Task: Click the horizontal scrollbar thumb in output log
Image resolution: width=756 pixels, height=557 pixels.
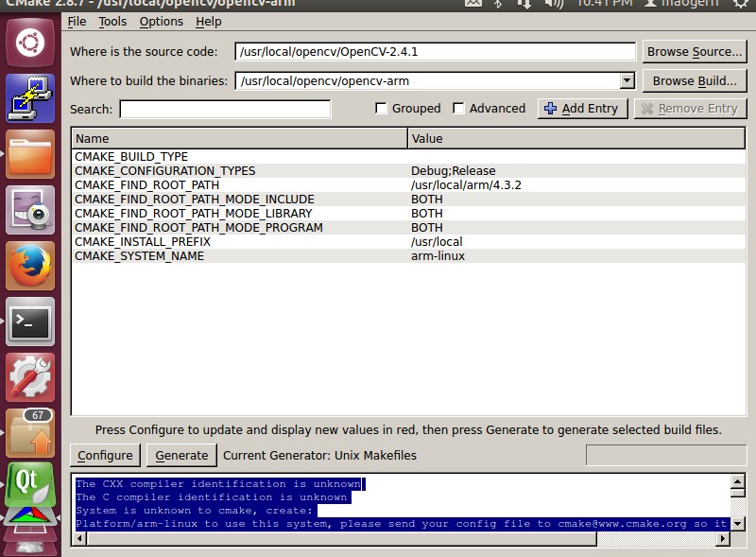Action: [341, 539]
